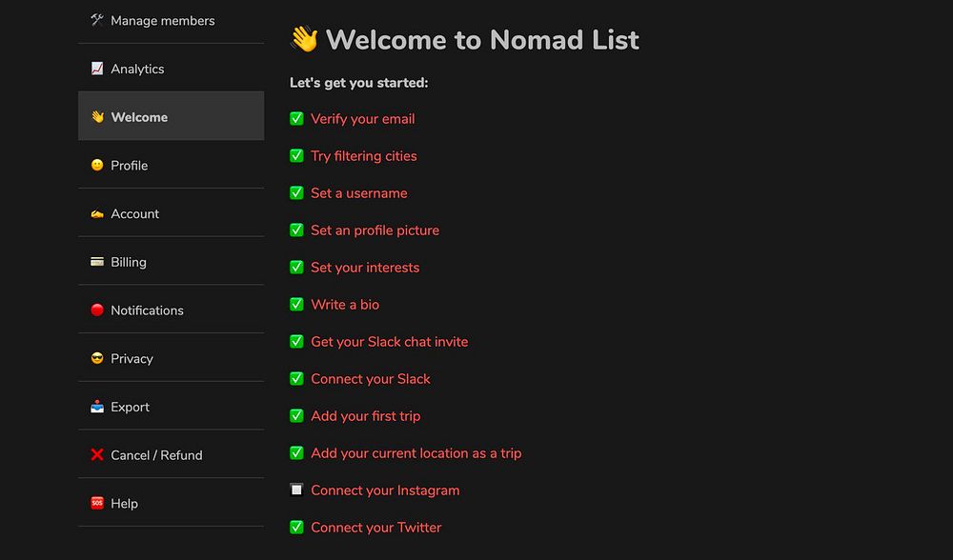Select the Welcome tab in sidebar
Image resolution: width=953 pixels, height=560 pixels.
[x=139, y=117]
